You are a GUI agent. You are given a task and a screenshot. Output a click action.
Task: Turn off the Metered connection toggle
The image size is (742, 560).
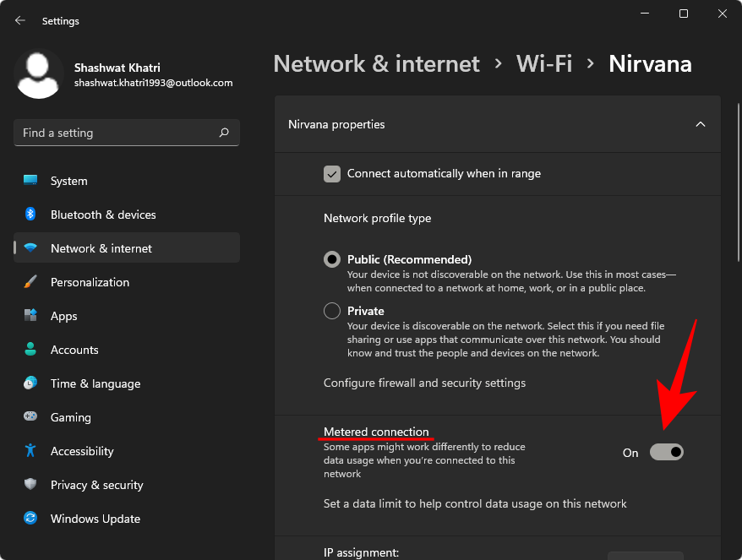point(667,452)
